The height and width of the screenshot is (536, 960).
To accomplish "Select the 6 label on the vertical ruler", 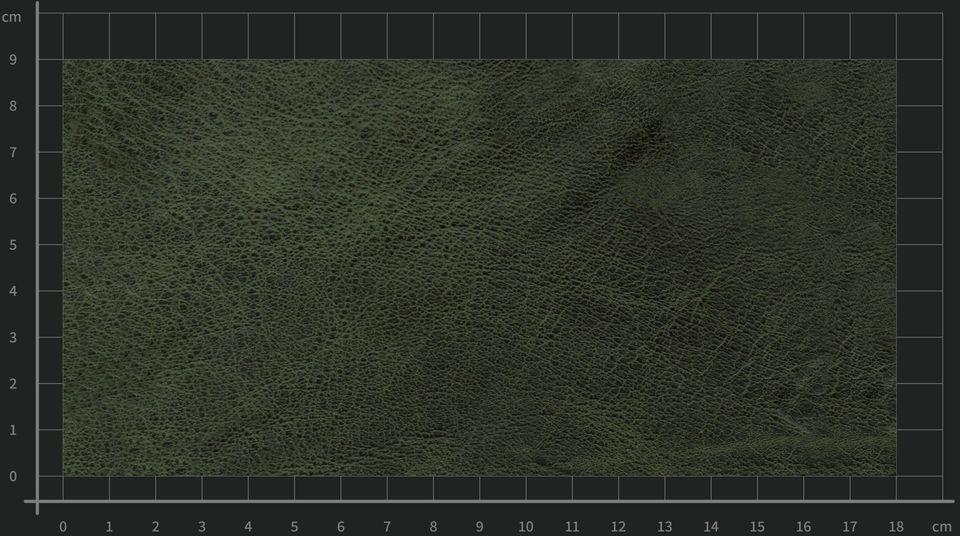I will pos(13,198).
